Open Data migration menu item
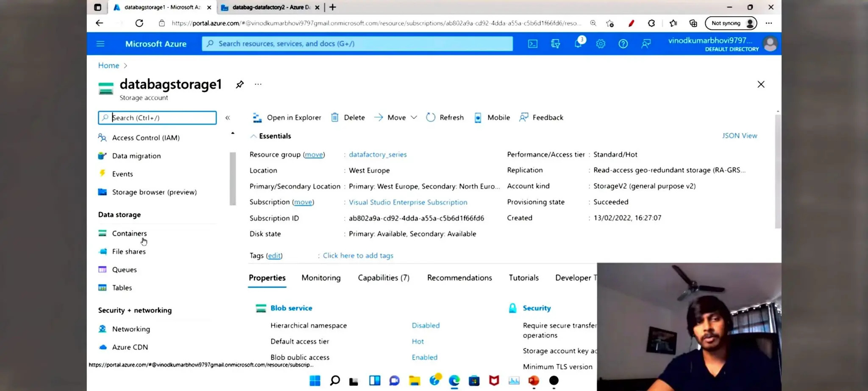The height and width of the screenshot is (391, 868). pyautogui.click(x=136, y=156)
